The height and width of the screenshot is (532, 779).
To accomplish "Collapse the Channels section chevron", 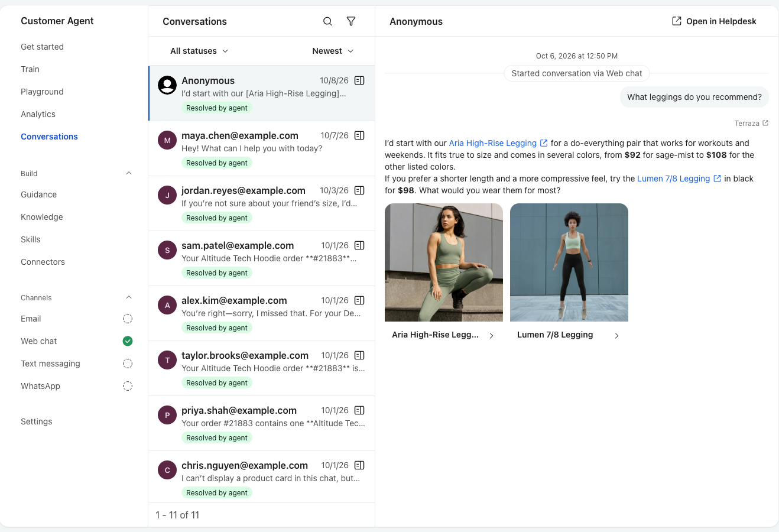I will pos(129,297).
